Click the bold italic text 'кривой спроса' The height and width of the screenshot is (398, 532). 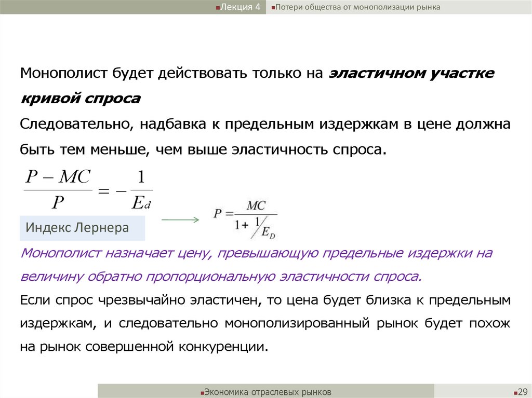click(81, 99)
